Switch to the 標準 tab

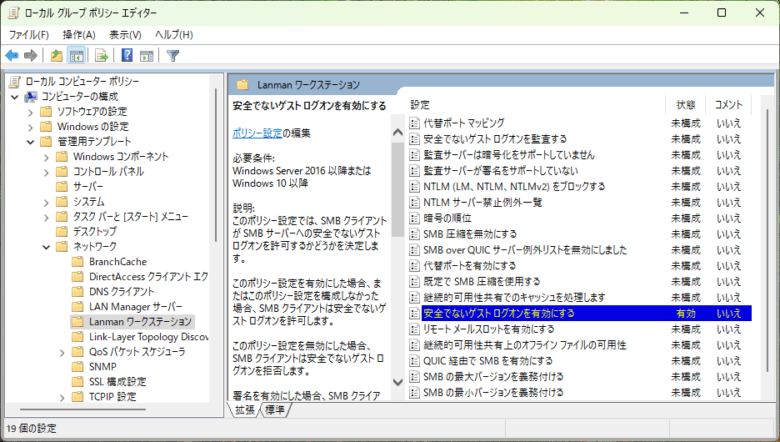[x=275, y=410]
